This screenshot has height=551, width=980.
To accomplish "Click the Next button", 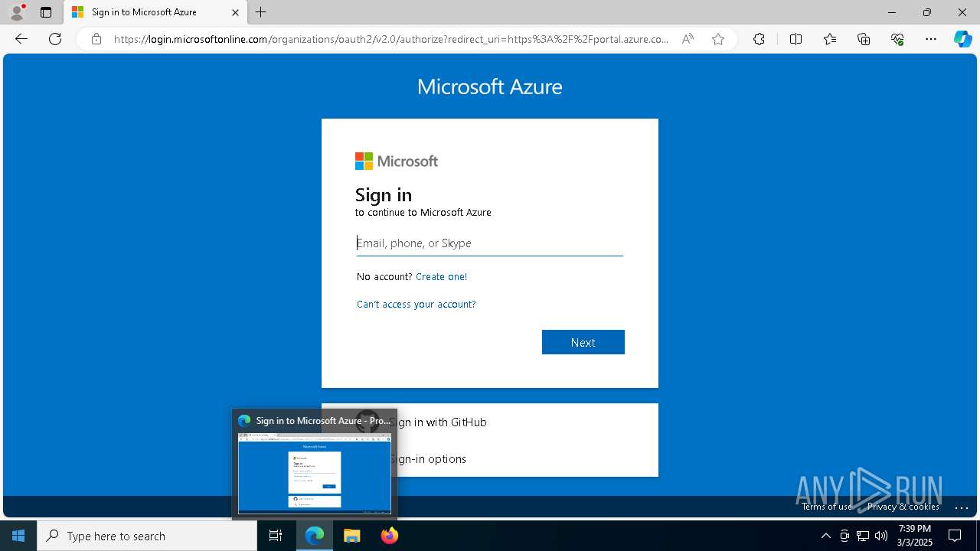I will 583,342.
